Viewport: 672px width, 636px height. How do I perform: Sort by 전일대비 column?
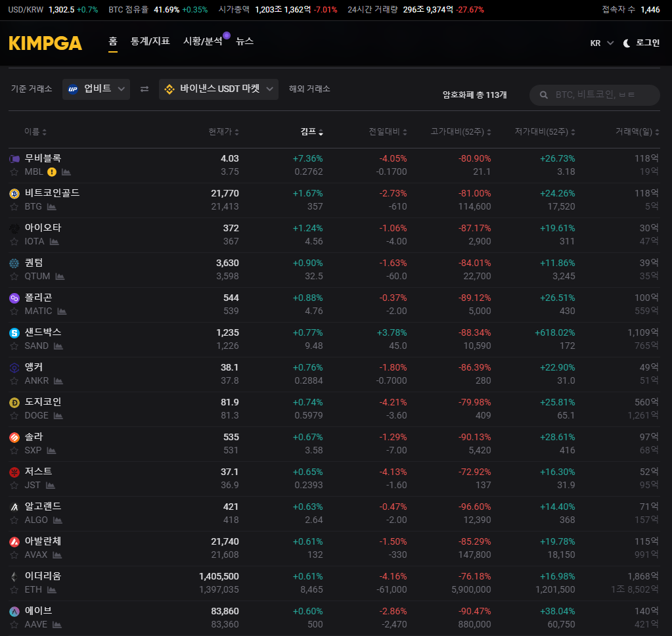[388, 131]
